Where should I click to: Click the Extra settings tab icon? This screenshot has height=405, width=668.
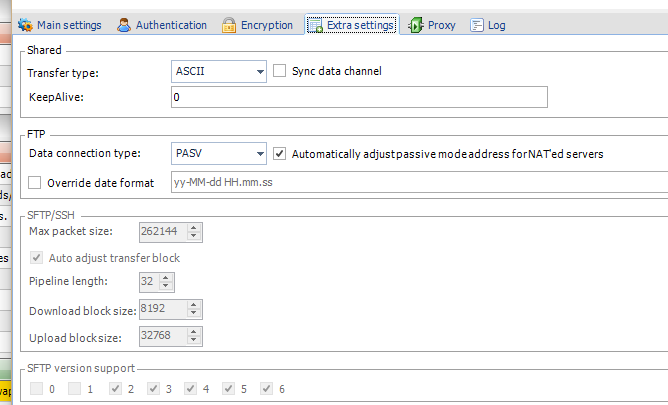315,25
